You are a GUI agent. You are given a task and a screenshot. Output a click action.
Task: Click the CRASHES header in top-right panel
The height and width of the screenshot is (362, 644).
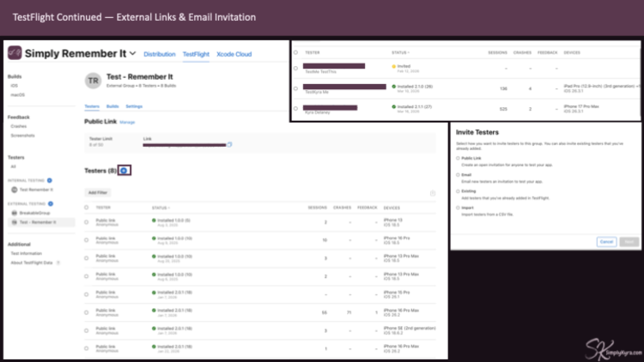(x=522, y=52)
